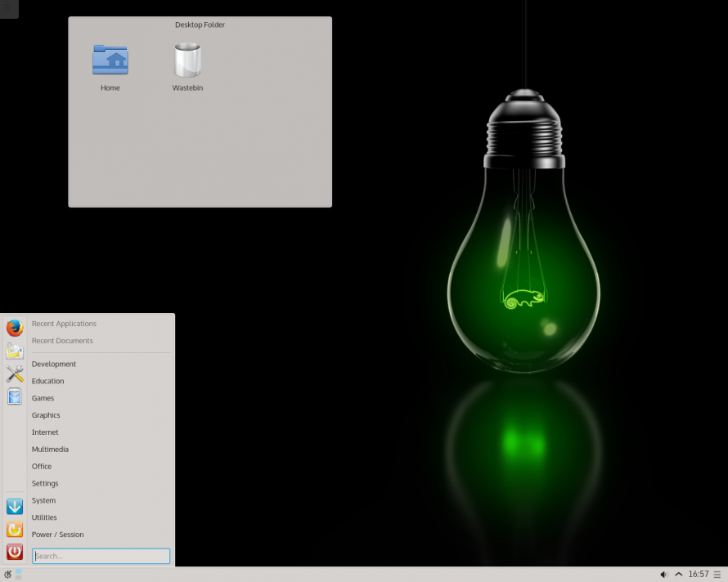Open the Graphics category
Viewport: 728px width, 582px height.
[46, 415]
